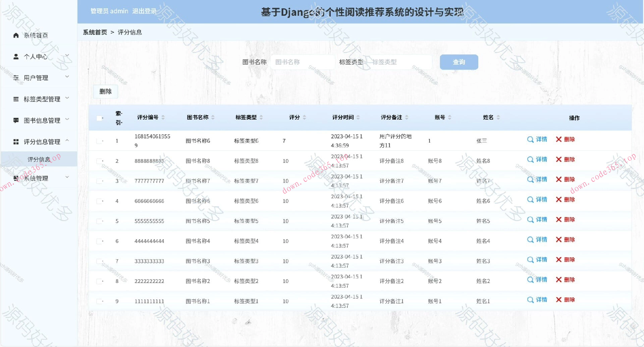Select the 评分信息 submenu item
This screenshot has width=644, height=347.
(x=38, y=159)
